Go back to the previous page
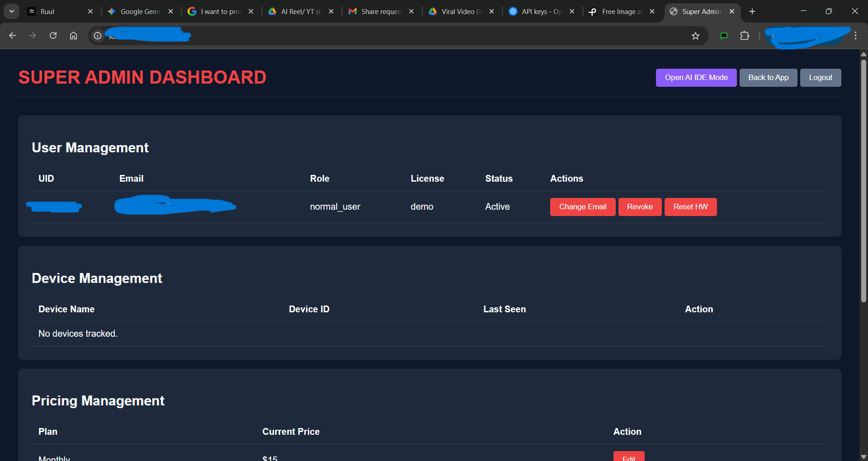 (x=12, y=35)
